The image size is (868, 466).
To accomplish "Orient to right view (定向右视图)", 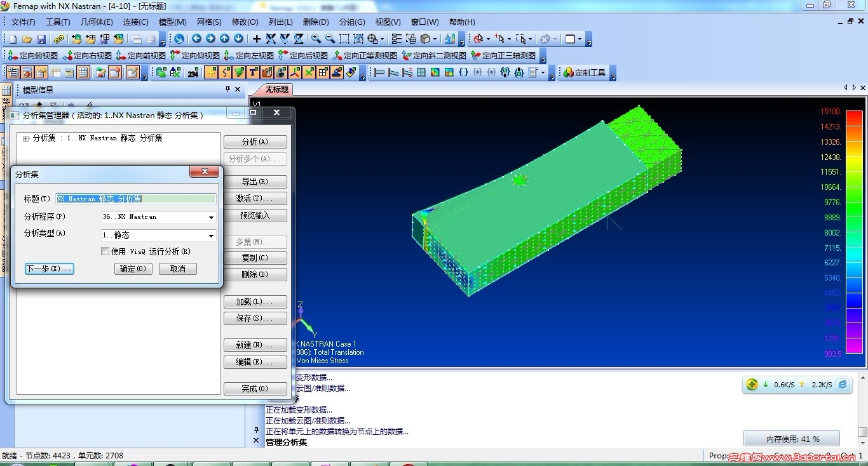I will tap(87, 56).
